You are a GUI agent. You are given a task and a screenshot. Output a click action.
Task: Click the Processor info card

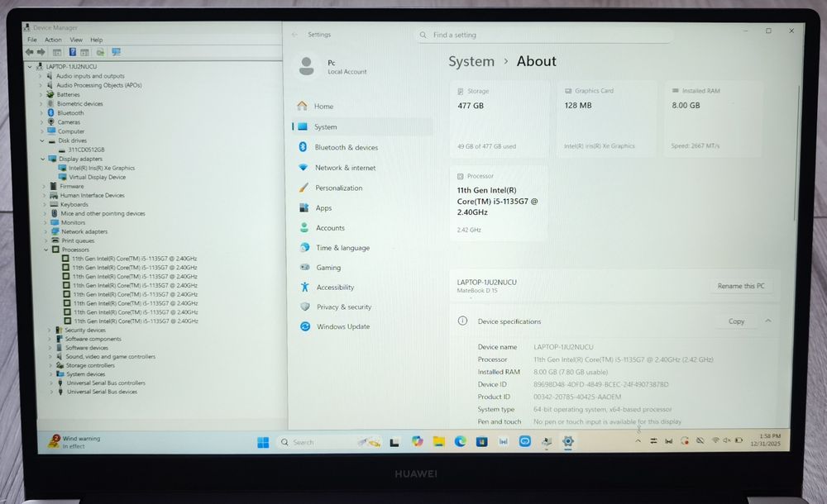click(499, 203)
